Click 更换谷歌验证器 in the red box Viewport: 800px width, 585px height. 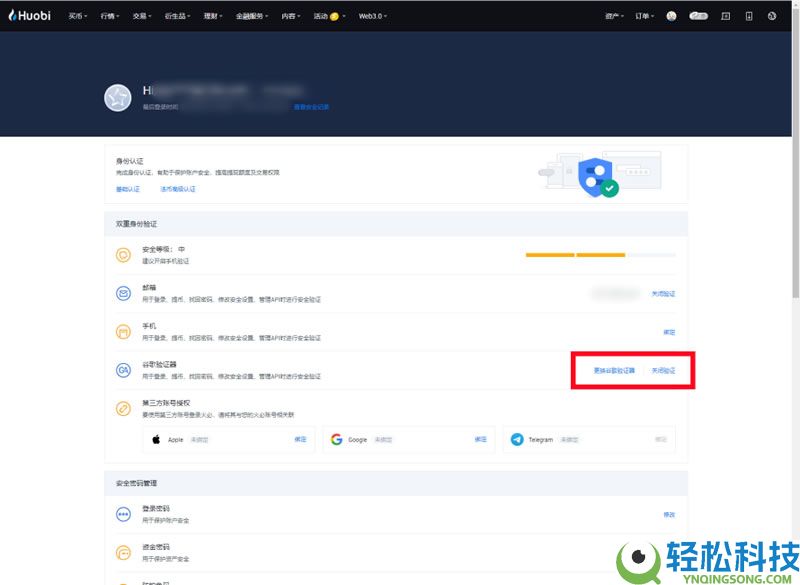point(613,370)
